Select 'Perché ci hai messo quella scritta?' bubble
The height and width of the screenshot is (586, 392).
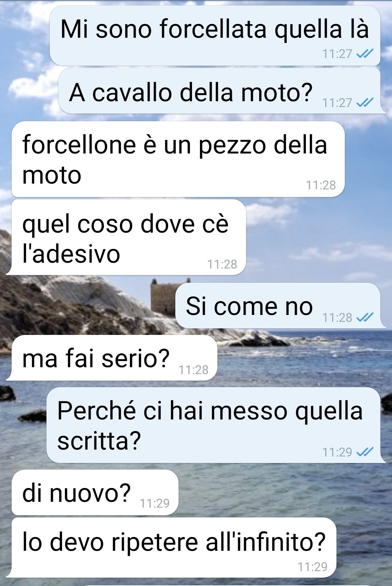tap(216, 425)
